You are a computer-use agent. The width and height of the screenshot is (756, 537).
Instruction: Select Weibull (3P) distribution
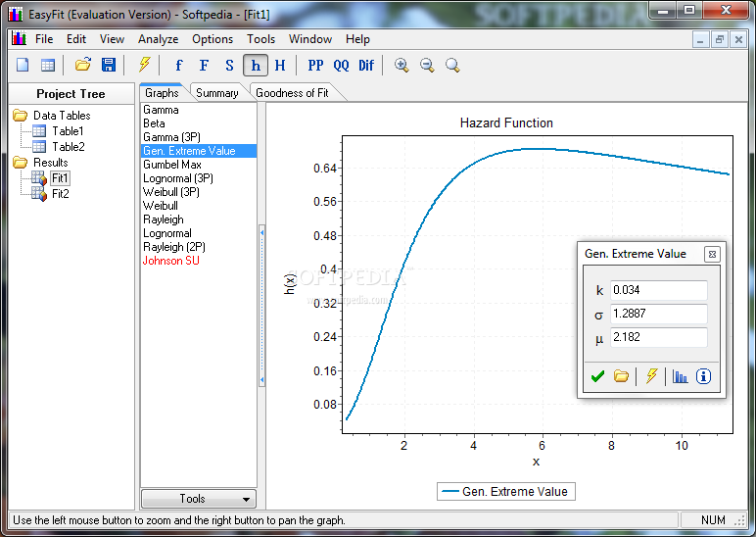click(198, 191)
